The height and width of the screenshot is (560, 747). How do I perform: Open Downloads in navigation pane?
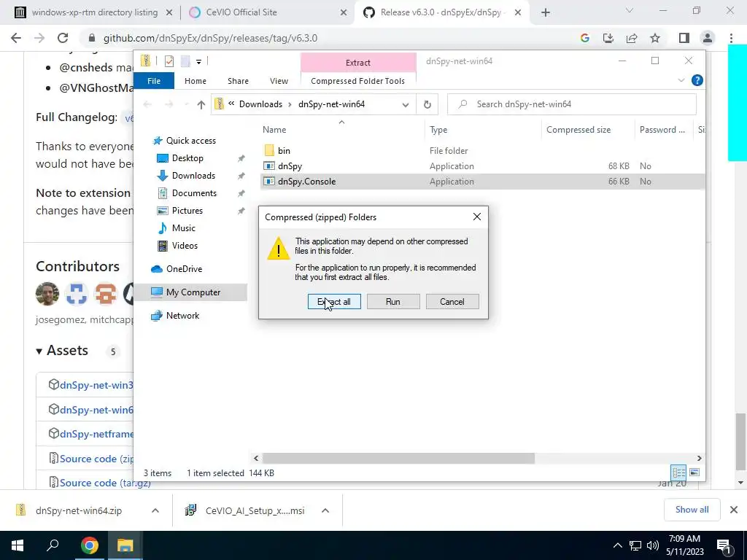[x=193, y=176]
